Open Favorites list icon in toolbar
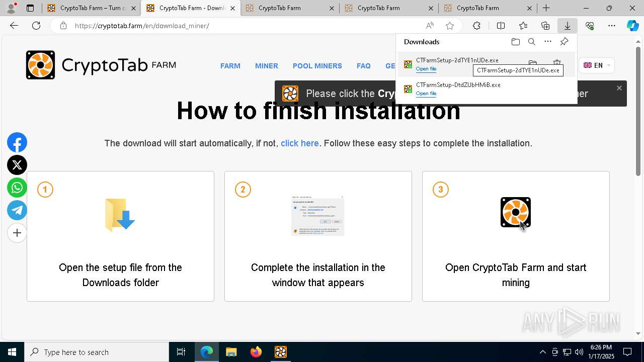 pyautogui.click(x=523, y=26)
